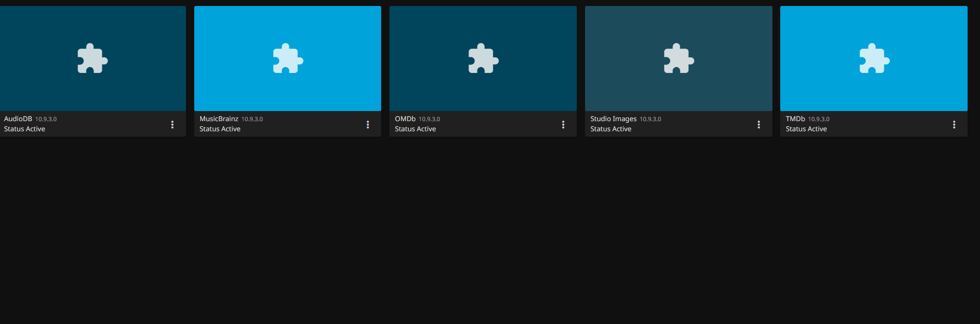Click the TMDb plugin puzzle icon
The image size is (980, 324).
click(874, 59)
